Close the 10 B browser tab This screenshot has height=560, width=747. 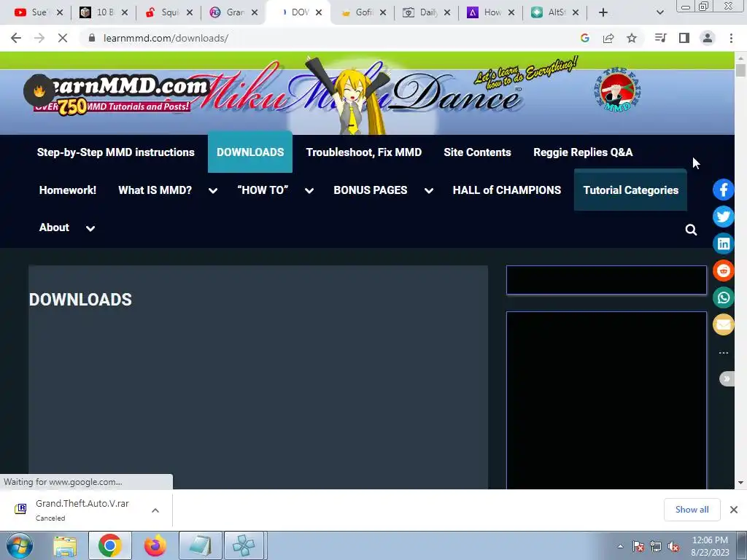pos(124,12)
